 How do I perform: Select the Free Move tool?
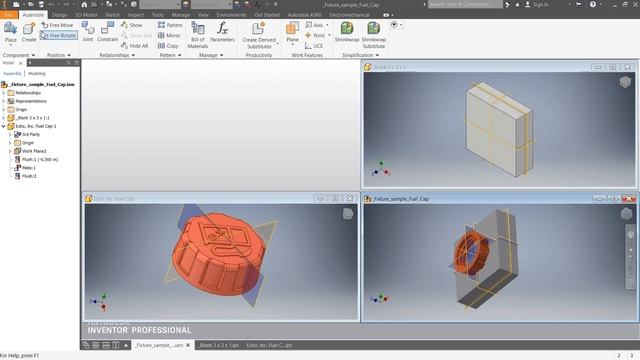point(57,25)
